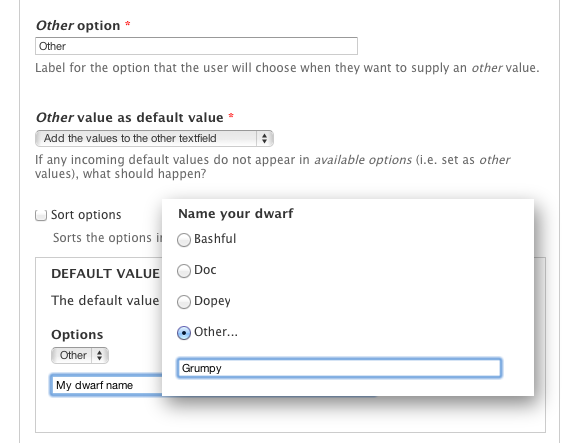The image size is (576, 443).
Task: Focus the 'My dwarf name' text field
Action: point(107,385)
